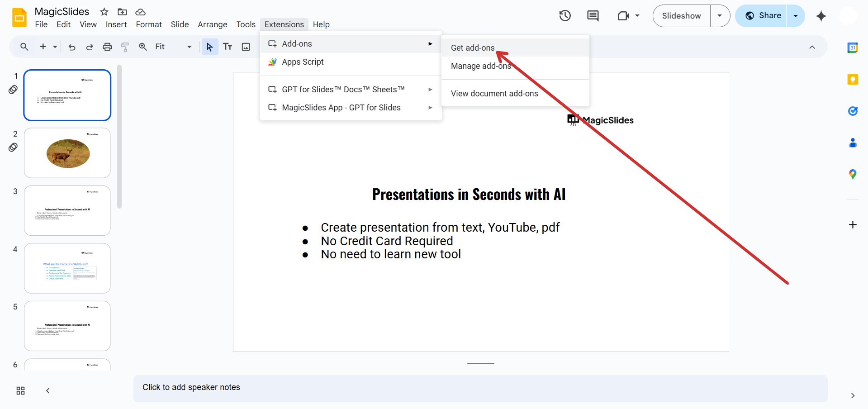Click the undo arrow icon
This screenshot has width=868, height=409.
tap(72, 47)
